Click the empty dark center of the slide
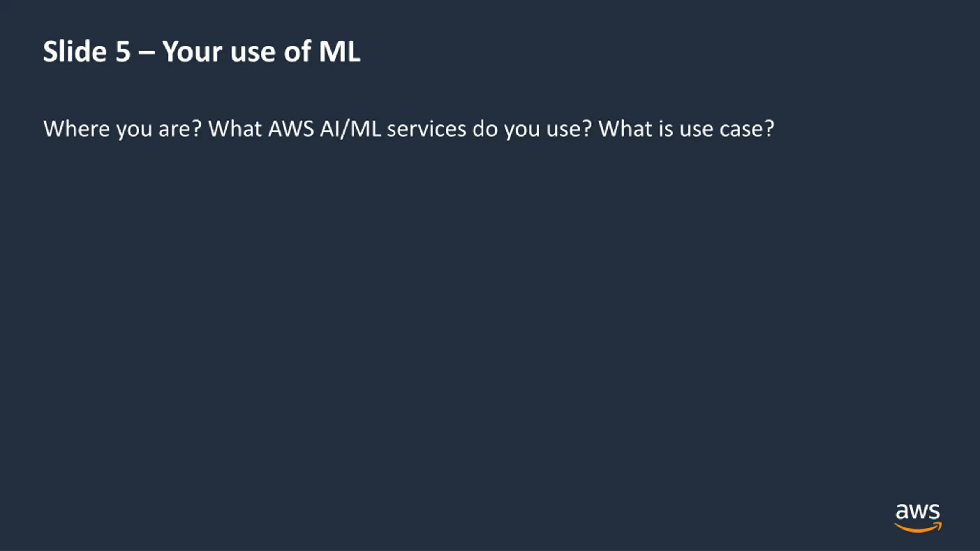Viewport: 980px width, 551px height. [490, 306]
